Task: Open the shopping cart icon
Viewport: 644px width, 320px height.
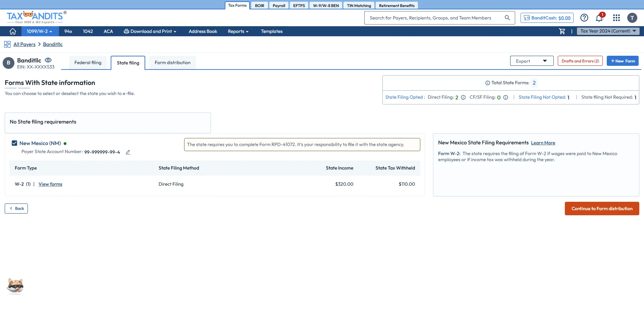Action: (x=562, y=31)
